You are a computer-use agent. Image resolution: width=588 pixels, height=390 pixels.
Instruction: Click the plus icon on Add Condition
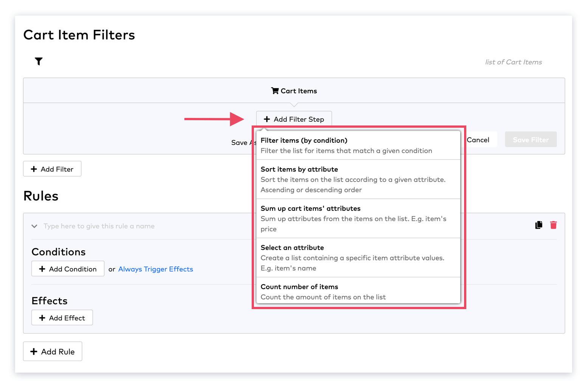click(42, 269)
